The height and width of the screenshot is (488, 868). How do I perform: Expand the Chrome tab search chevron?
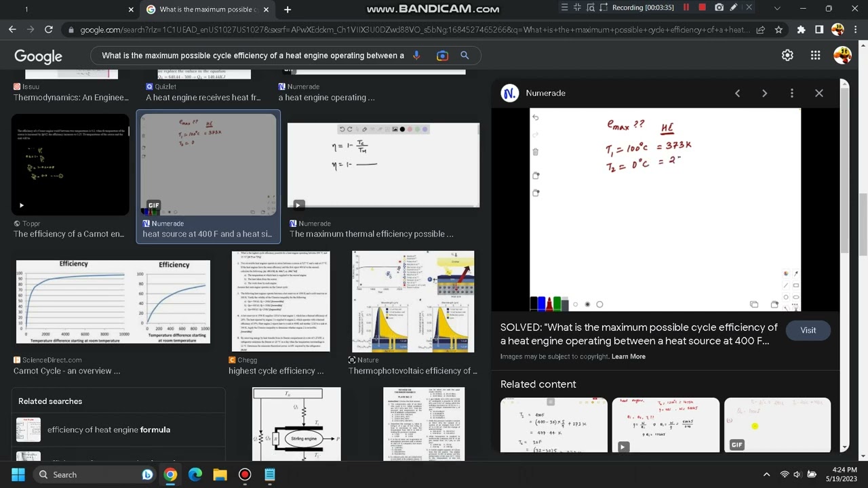[777, 9]
